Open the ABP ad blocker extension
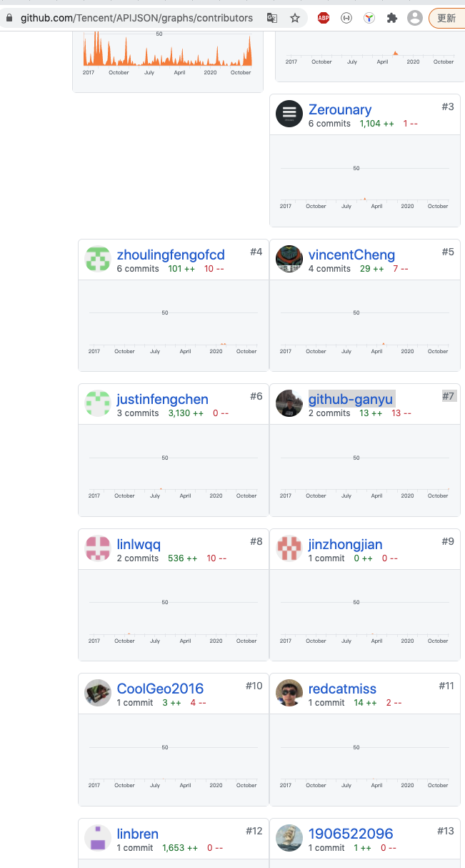This screenshot has width=465, height=868. pyautogui.click(x=324, y=18)
